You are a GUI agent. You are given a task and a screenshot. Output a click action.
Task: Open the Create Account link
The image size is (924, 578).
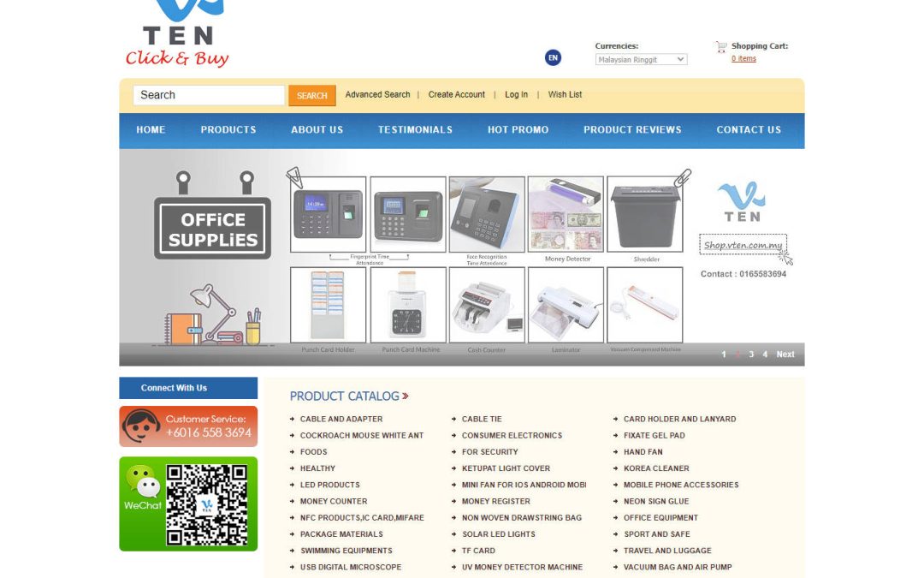point(457,94)
